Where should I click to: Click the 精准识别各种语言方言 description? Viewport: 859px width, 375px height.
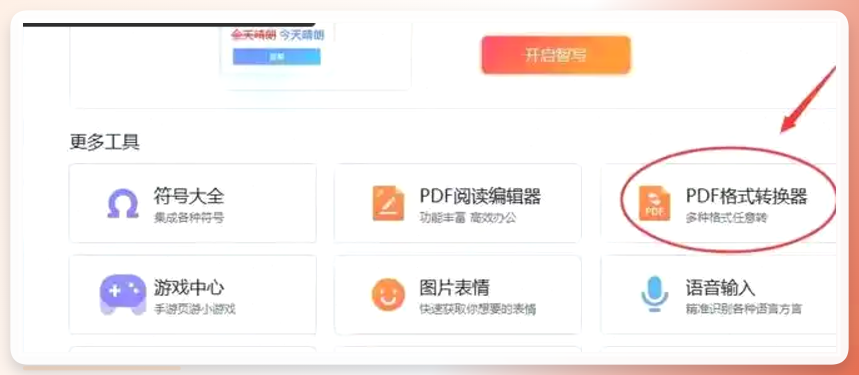click(x=744, y=309)
